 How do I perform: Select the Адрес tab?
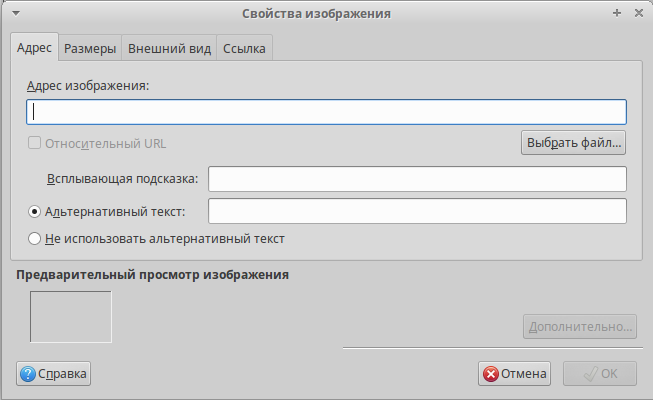point(34,48)
